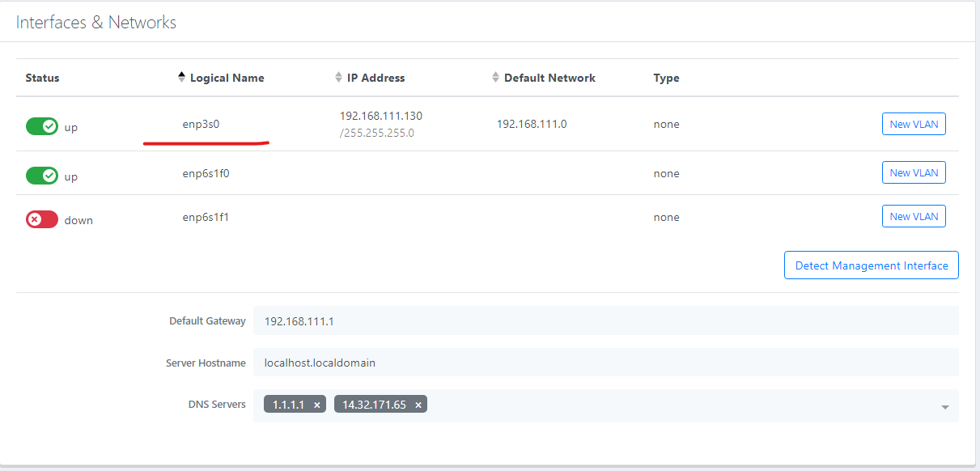980x471 pixels.
Task: Edit the Default Gateway field
Action: (x=605, y=321)
